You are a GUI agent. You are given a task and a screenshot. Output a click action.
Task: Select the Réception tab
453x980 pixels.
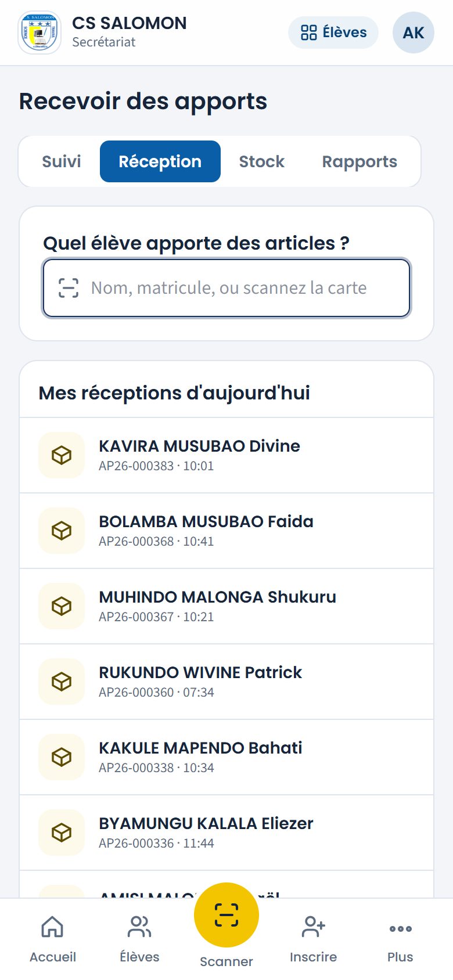click(160, 161)
